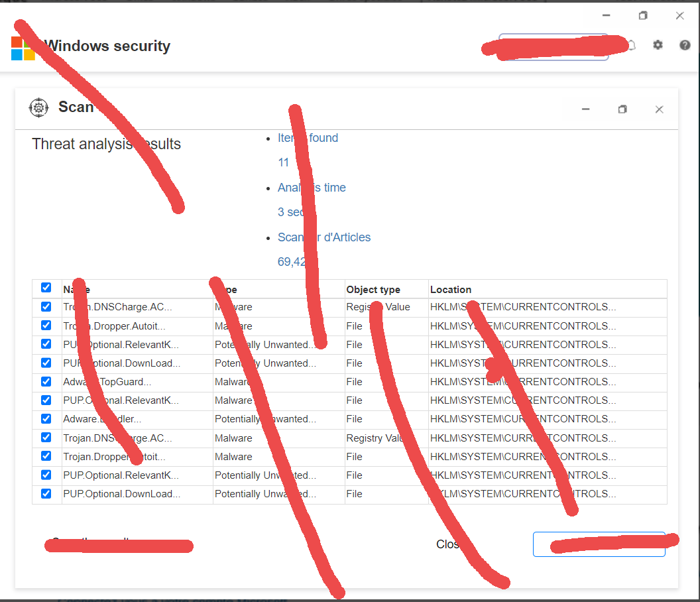The image size is (700, 602).
Task: Minimize the Windows security window
Action: click(x=607, y=16)
